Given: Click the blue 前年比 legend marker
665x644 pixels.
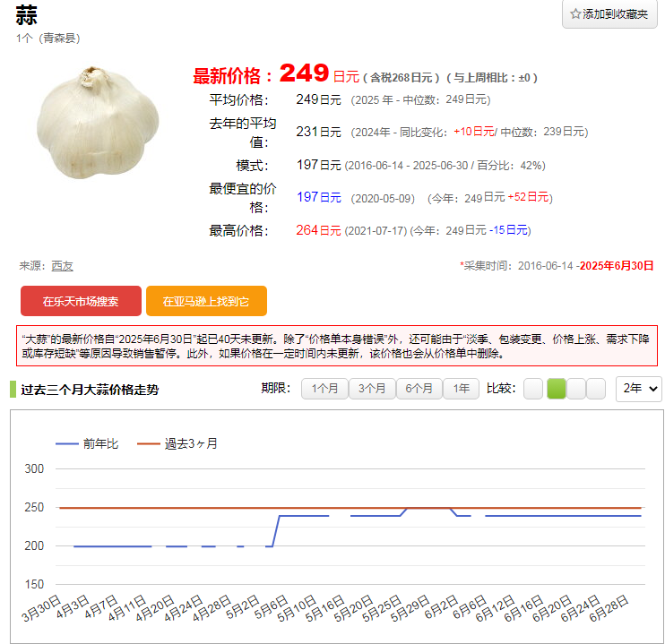Looking at the screenshot, I should point(67,443).
